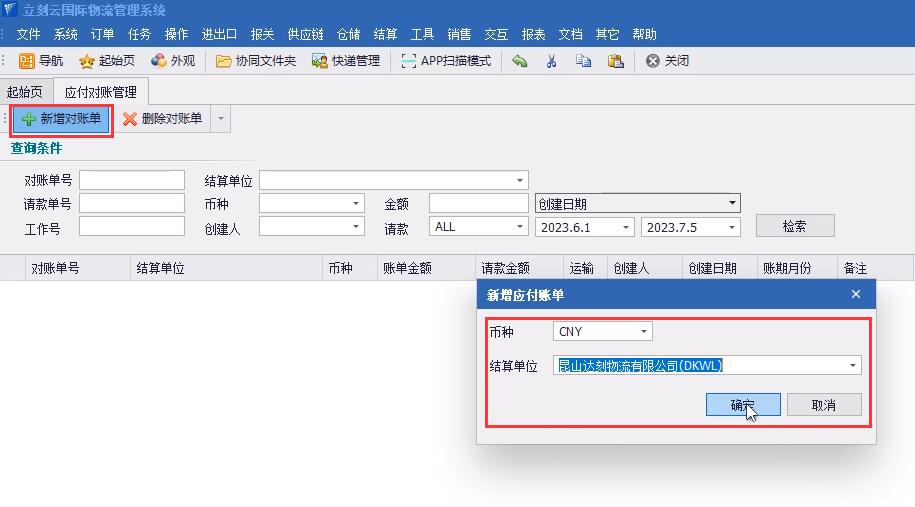
Task: Sort by the 请款金额 column header
Action: point(519,268)
